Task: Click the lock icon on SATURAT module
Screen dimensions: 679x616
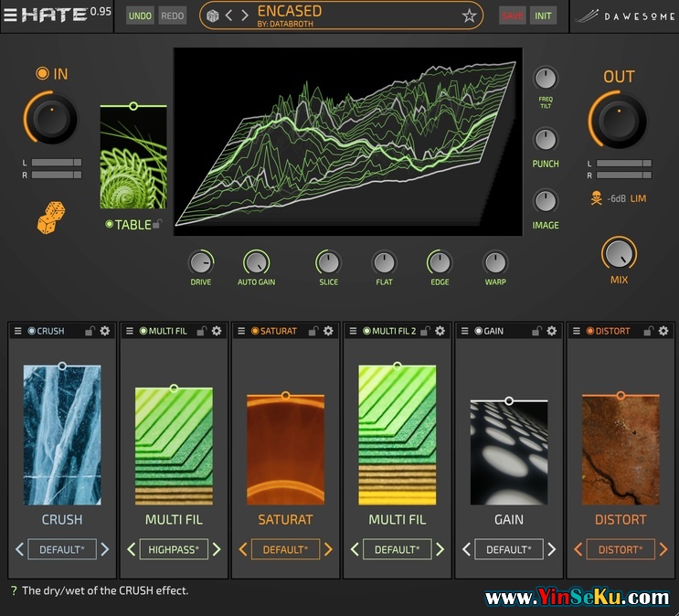Action: [313, 331]
